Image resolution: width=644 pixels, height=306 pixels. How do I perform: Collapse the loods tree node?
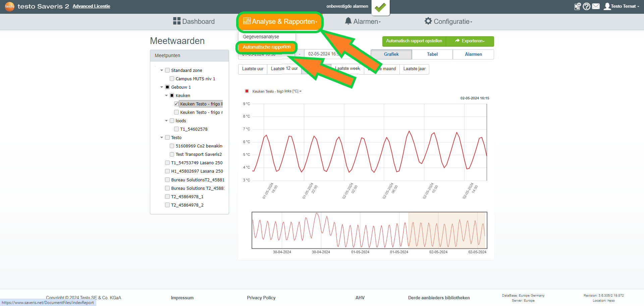coord(166,121)
